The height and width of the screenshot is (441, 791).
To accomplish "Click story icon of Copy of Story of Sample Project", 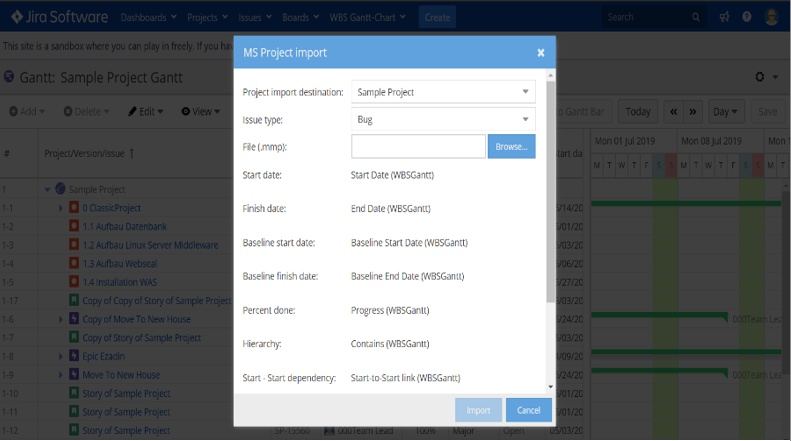I will tap(74, 337).
